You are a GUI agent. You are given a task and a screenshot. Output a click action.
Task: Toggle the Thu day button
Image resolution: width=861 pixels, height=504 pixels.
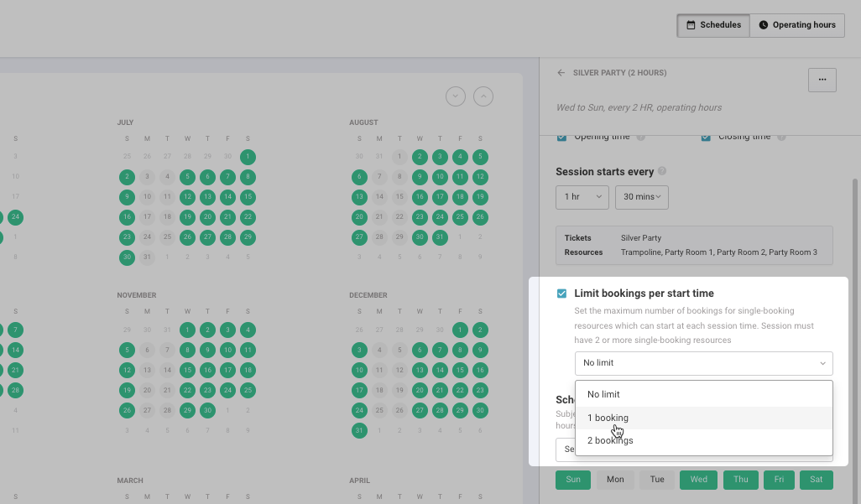(741, 480)
